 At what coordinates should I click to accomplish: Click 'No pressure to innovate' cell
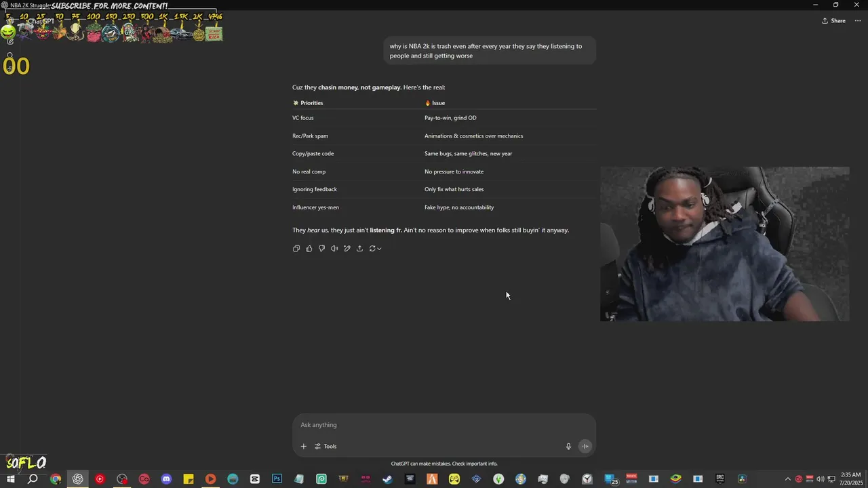(x=454, y=172)
